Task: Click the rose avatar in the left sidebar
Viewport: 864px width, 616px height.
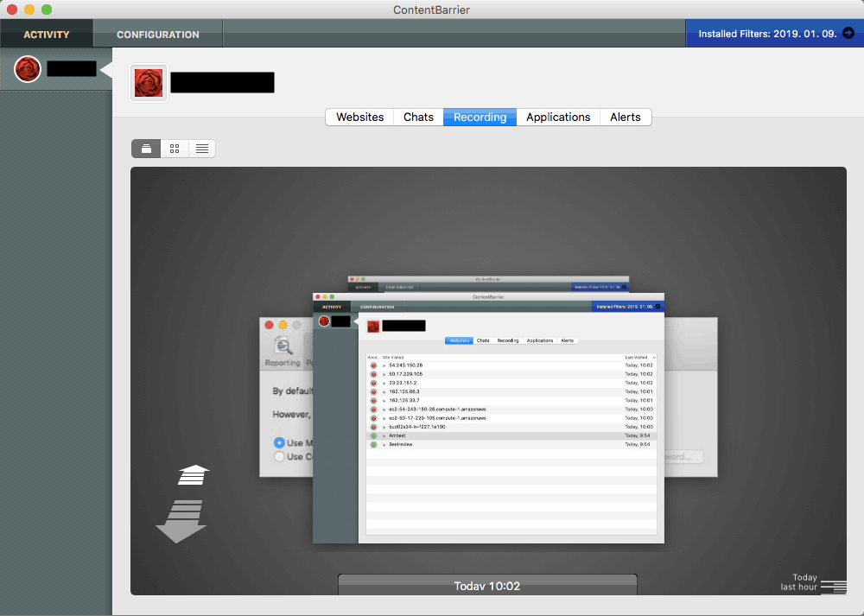Action: tap(27, 68)
